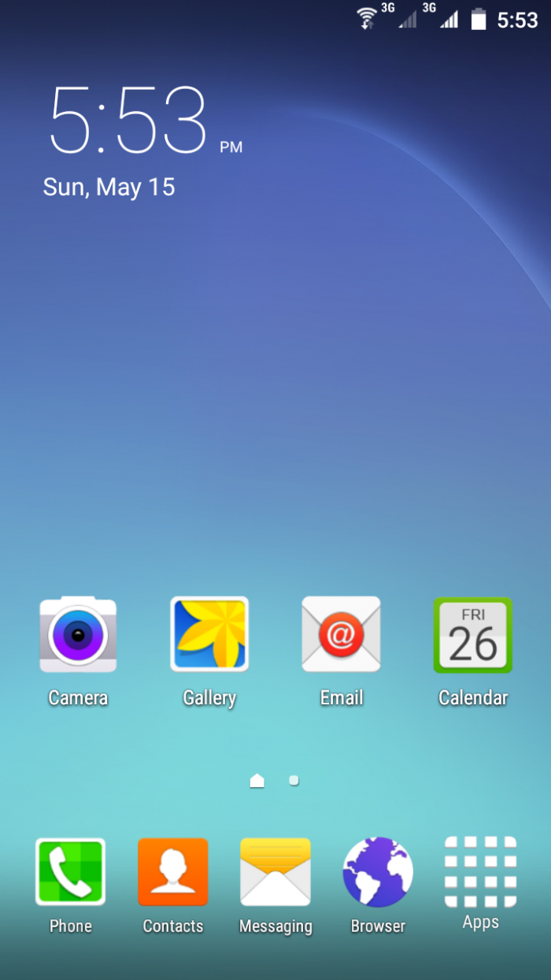551x980 pixels.
Task: Open the Camera app
Action: point(78,635)
